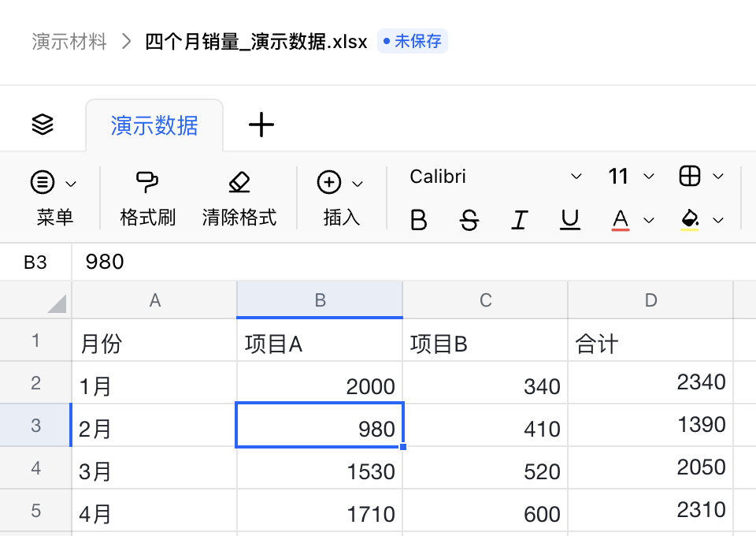756x536 pixels.
Task: Click the selected cell showing 980
Action: pos(320,425)
